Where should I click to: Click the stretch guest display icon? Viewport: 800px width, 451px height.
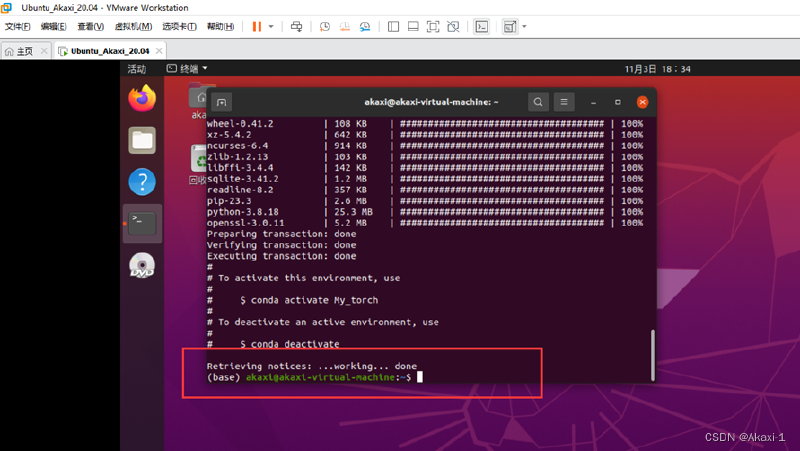pos(510,27)
